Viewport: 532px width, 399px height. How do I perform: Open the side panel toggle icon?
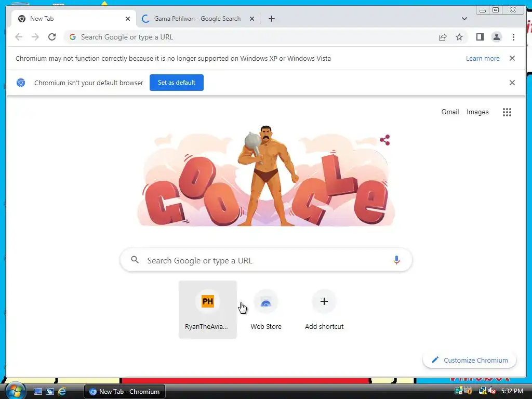(x=480, y=37)
